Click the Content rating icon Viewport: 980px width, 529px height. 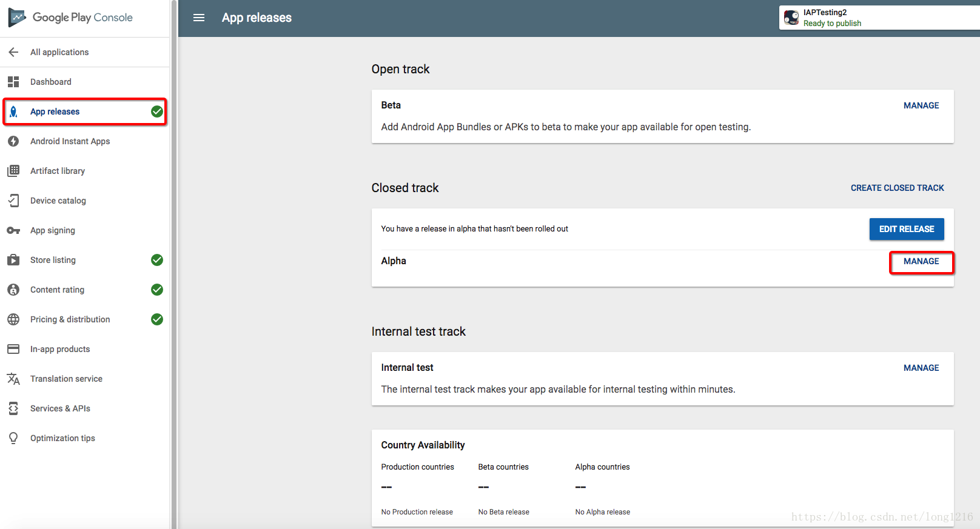pos(13,290)
